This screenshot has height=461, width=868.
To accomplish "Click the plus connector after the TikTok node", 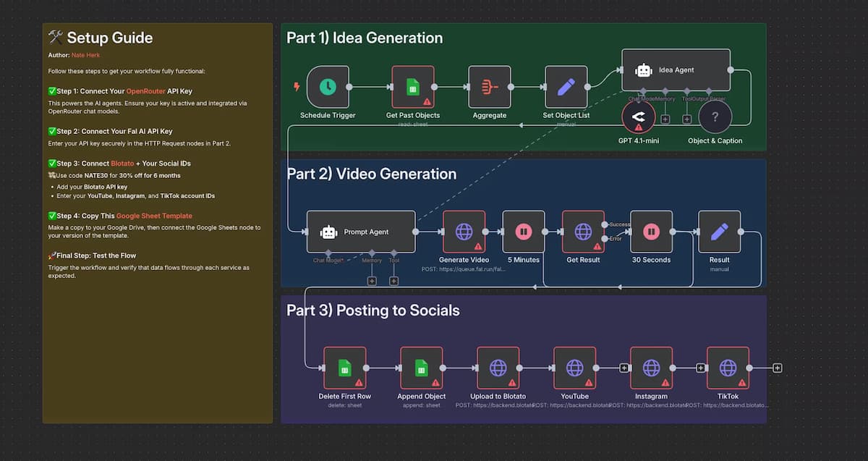I will [x=776, y=367].
